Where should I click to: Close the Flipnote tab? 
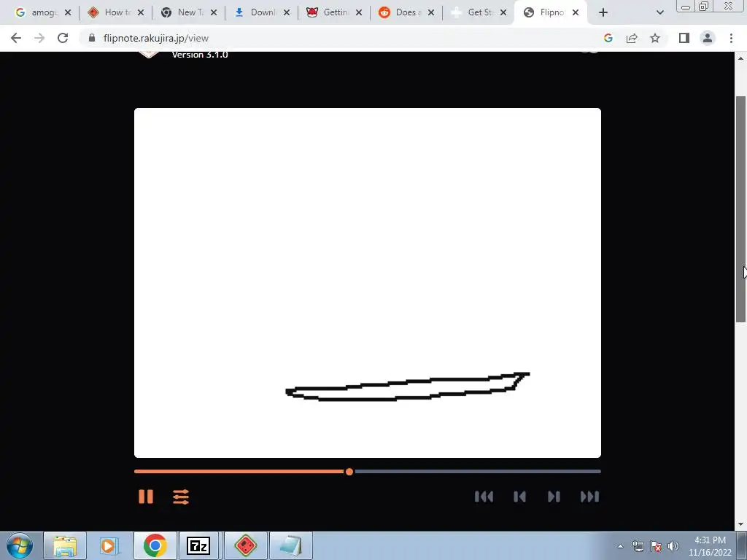pos(576,13)
